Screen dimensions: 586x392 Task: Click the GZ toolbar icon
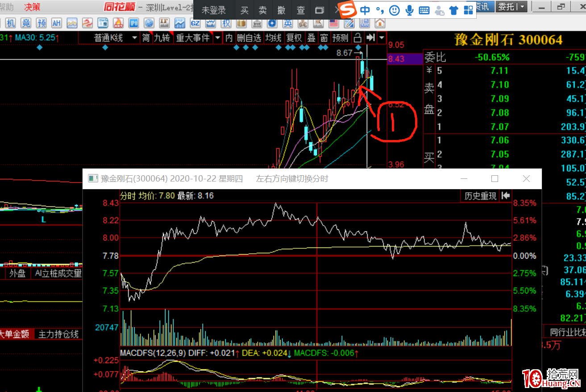pyautogui.click(x=195, y=23)
